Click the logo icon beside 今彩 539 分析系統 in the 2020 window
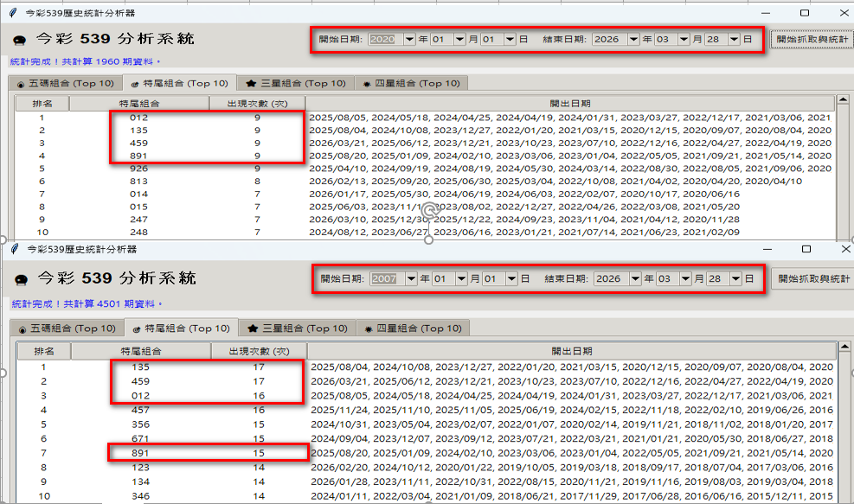Image resolution: width=854 pixels, height=504 pixels. pyautogui.click(x=20, y=40)
